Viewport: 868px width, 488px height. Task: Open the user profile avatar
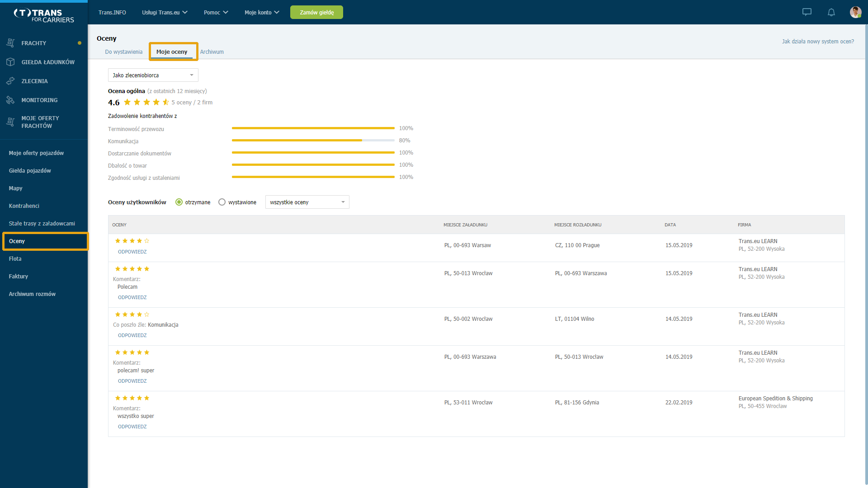click(855, 12)
